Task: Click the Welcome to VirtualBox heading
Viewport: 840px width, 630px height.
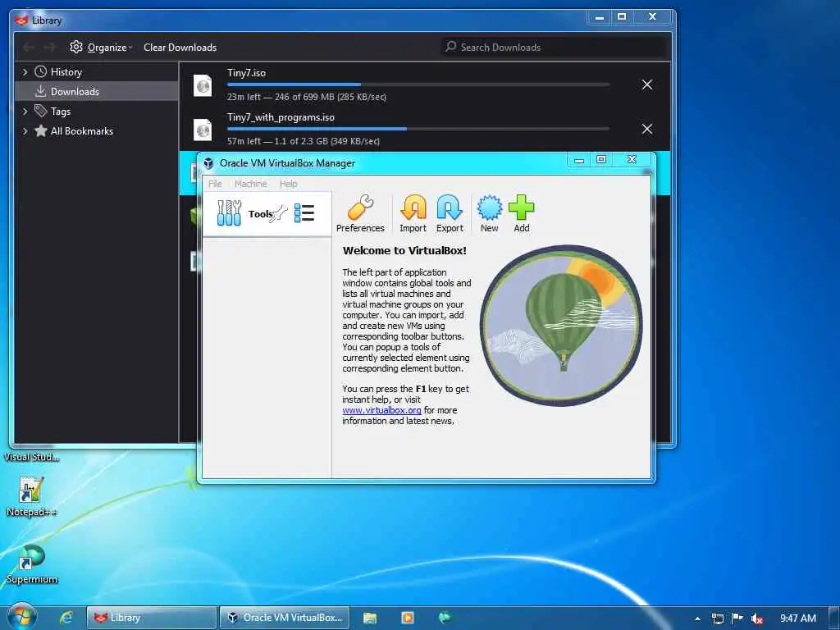Action: click(404, 250)
